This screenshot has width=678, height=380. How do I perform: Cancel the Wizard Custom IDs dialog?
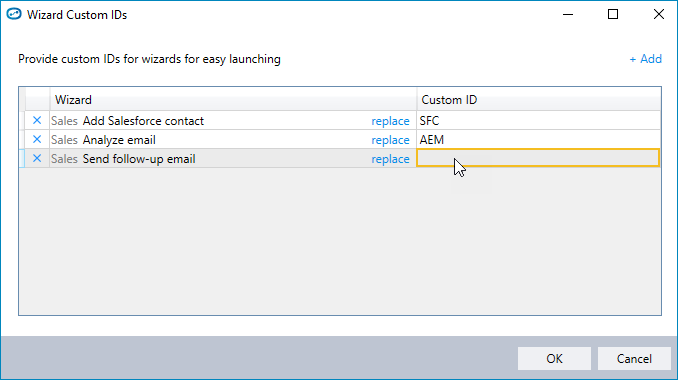coord(634,358)
